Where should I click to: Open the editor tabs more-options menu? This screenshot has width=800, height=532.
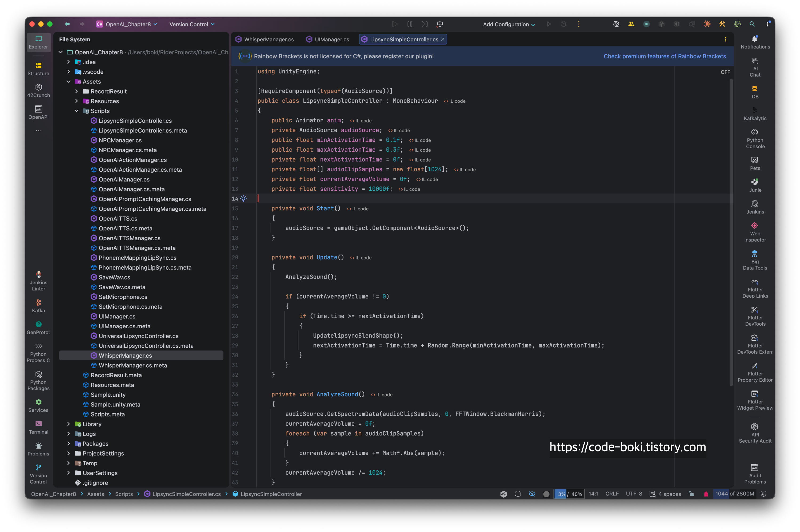click(725, 39)
